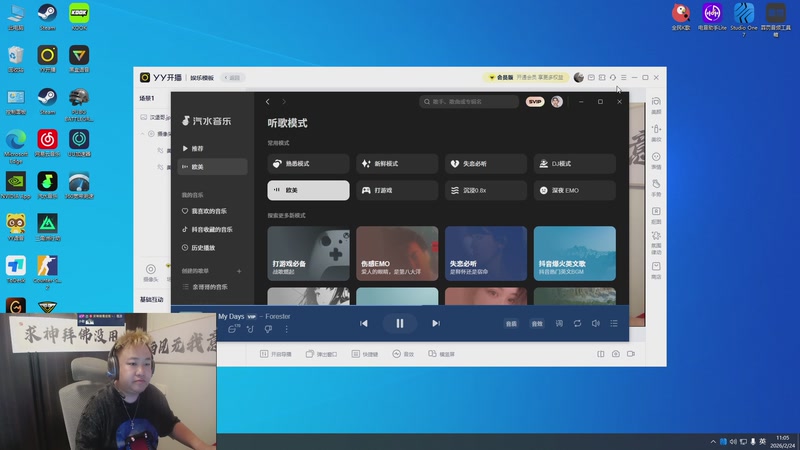Screen dimensions: 800x450
Task: Click the headset support icon in YY title bar
Action: (613, 78)
